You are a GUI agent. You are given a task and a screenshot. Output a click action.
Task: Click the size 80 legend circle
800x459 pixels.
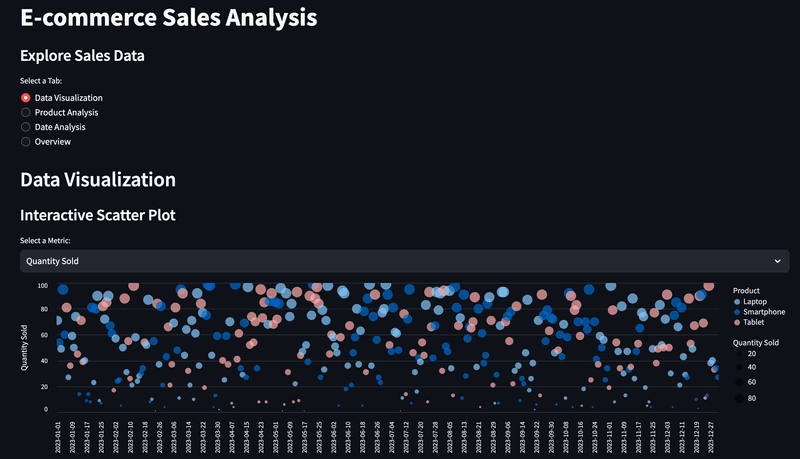tap(739, 398)
